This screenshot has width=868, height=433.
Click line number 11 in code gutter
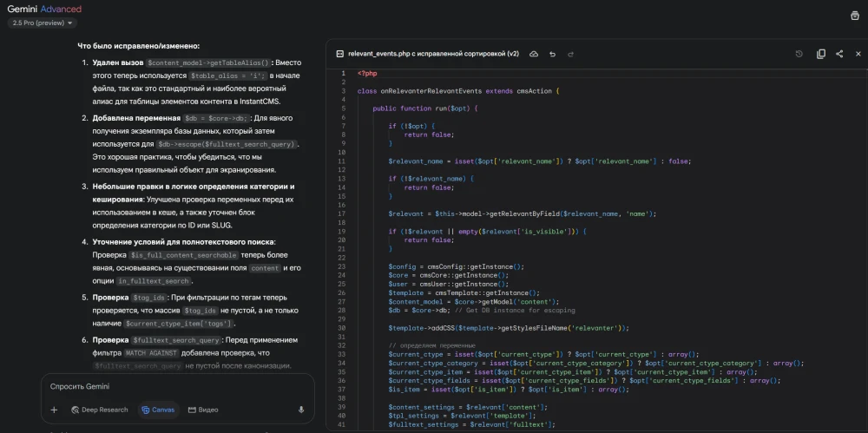pos(341,161)
